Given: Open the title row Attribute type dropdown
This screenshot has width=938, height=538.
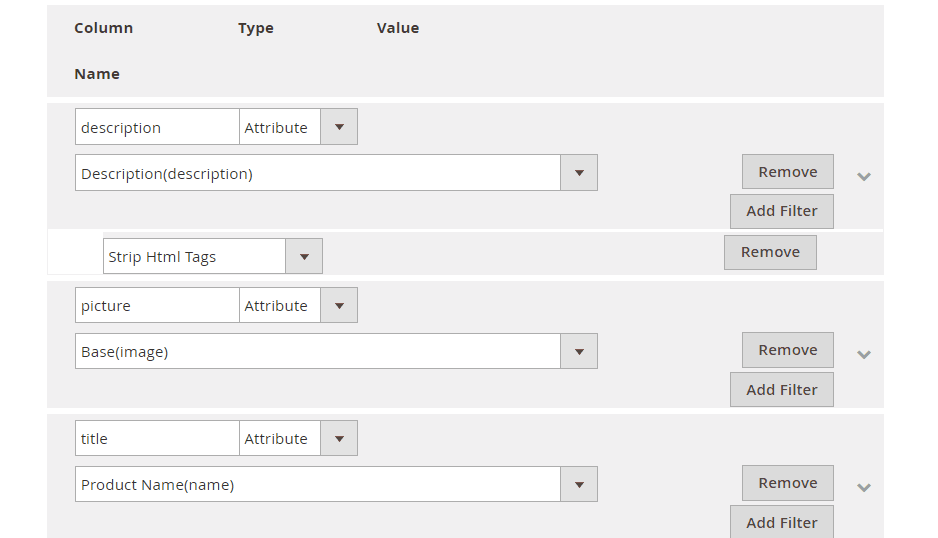Looking at the screenshot, I should coord(299,438).
